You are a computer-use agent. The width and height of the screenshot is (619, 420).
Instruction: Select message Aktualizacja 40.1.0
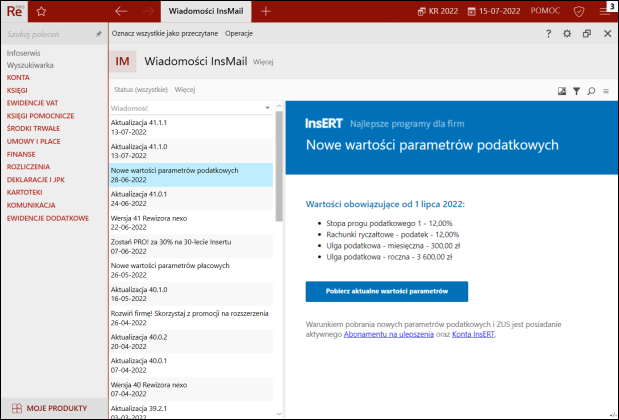[191, 294]
